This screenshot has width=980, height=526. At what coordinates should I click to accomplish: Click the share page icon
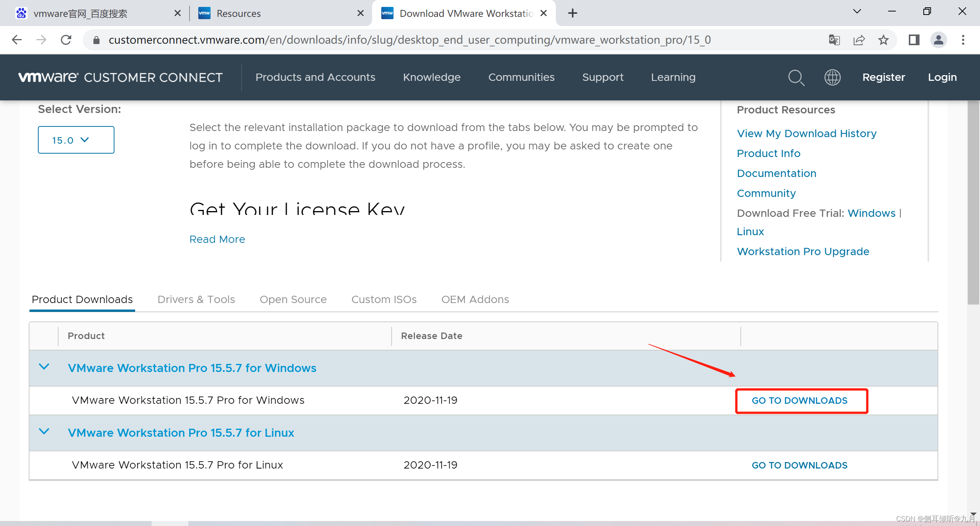859,40
